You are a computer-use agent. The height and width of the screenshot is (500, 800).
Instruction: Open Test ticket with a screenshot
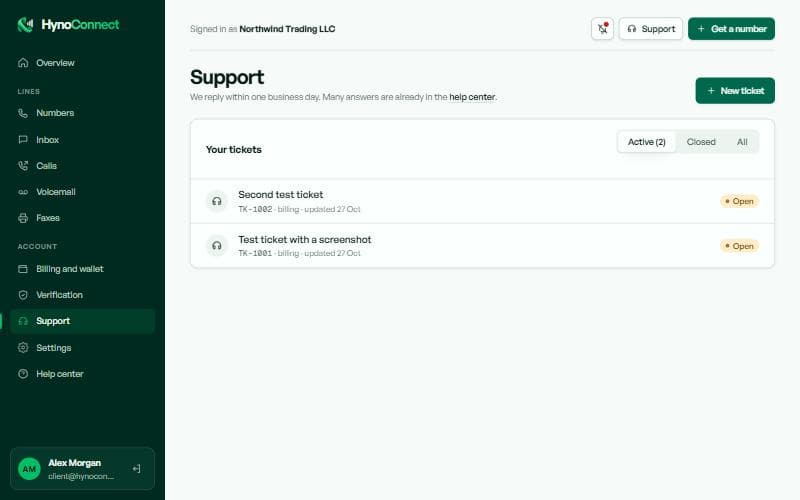point(482,245)
